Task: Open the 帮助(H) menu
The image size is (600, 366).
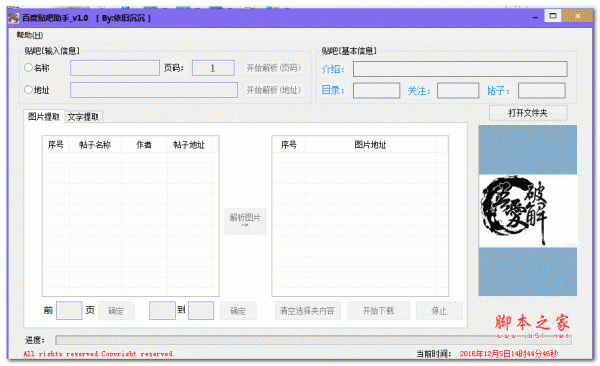Action: tap(29, 35)
